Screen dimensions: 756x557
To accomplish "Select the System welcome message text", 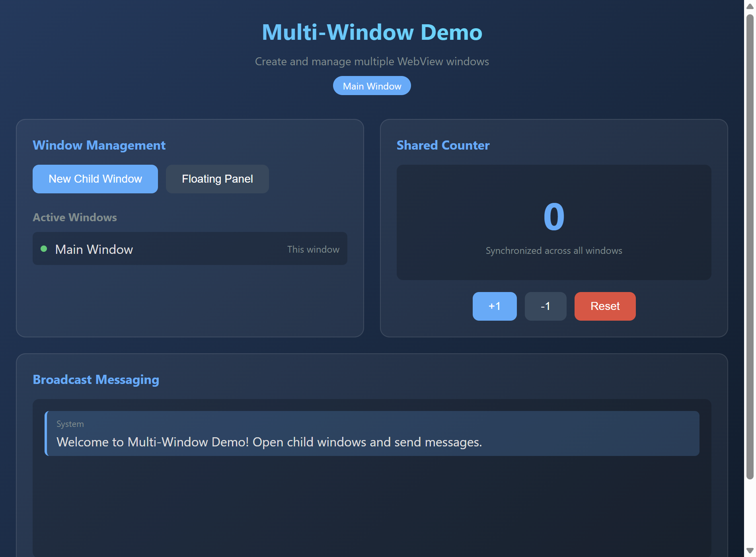I will click(x=269, y=442).
